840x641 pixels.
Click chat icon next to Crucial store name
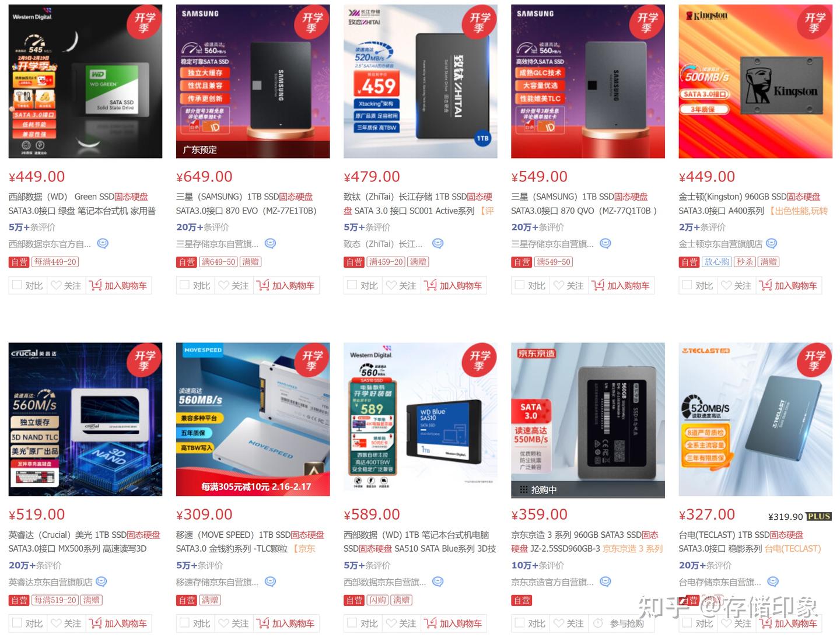tap(101, 582)
